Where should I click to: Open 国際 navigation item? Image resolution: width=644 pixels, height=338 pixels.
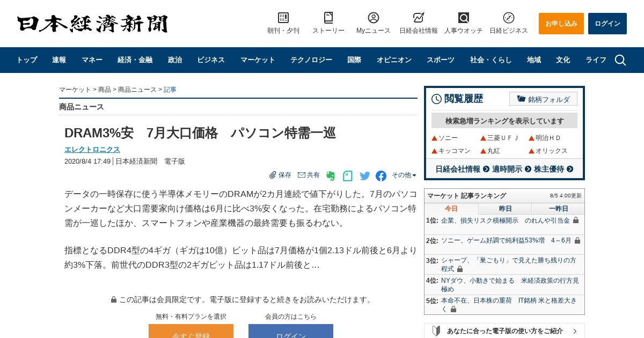[354, 60]
